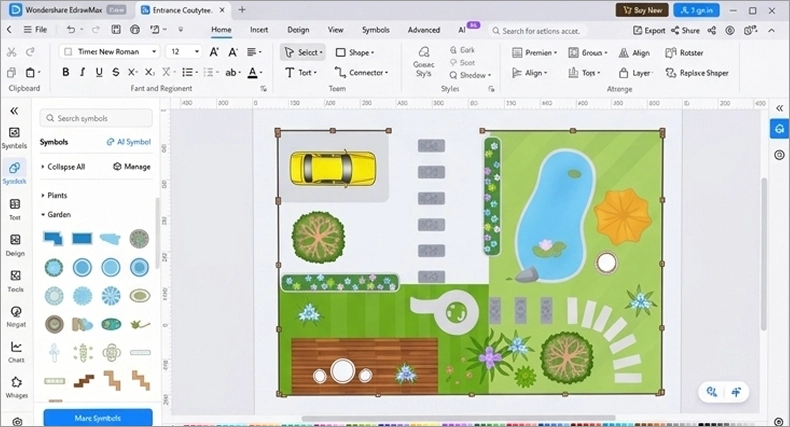Open the font size 12 dropdown
Viewport: 790px width, 427px height.
coord(184,51)
